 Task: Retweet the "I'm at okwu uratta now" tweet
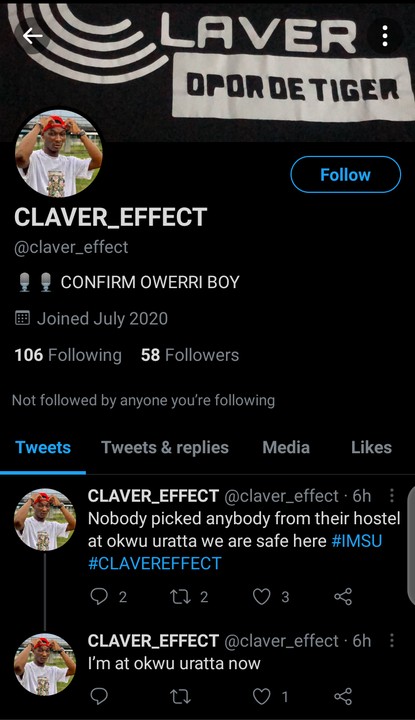coord(179,697)
